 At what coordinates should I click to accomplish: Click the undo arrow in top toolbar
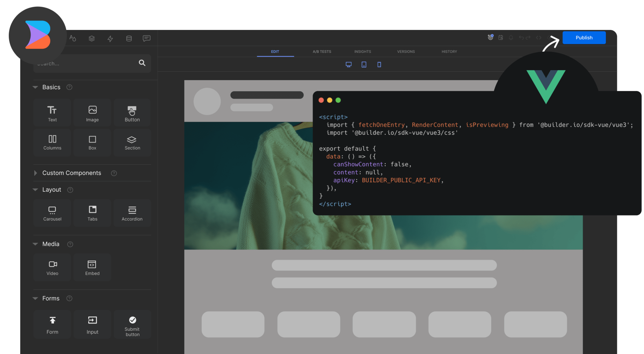tap(521, 37)
